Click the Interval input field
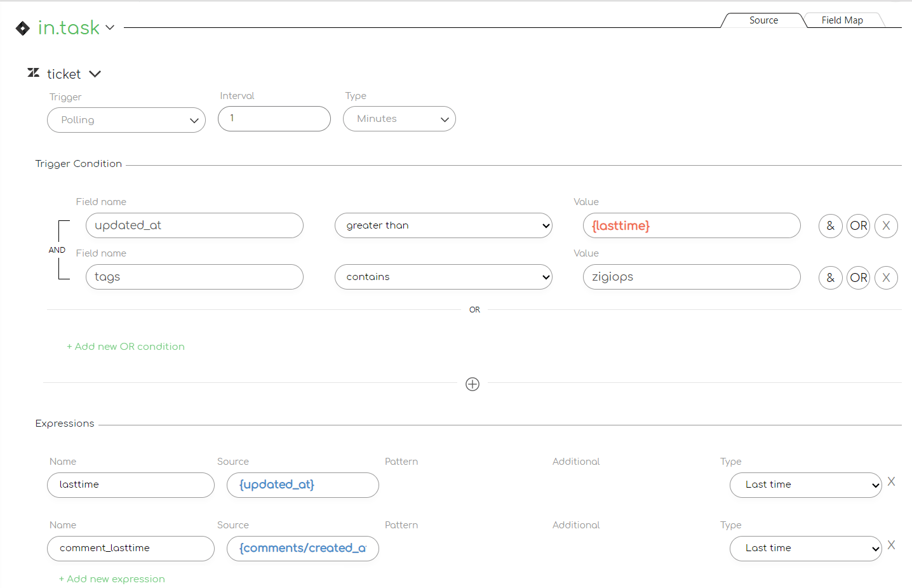 click(274, 119)
